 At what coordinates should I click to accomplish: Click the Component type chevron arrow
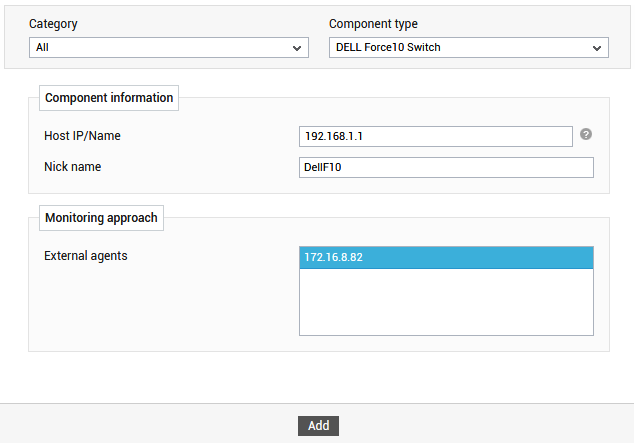[597, 48]
